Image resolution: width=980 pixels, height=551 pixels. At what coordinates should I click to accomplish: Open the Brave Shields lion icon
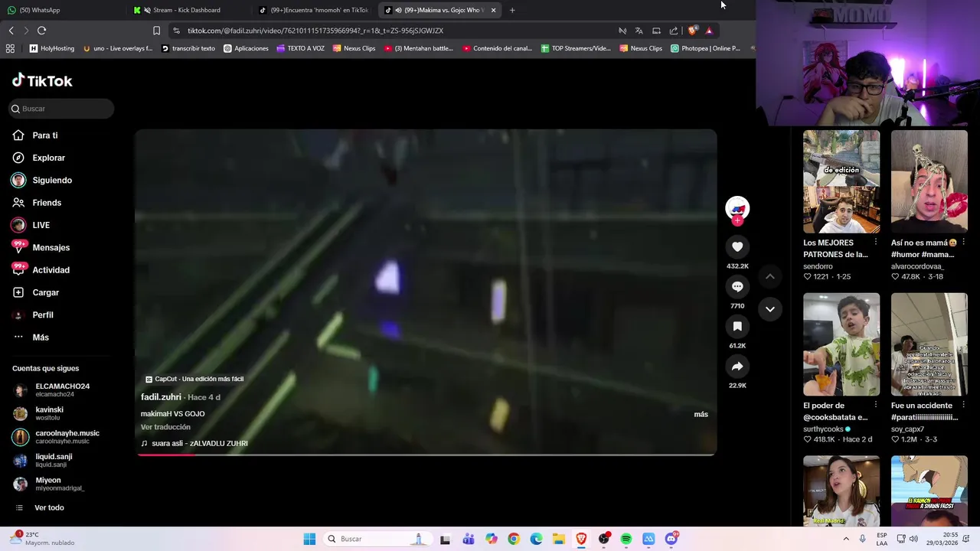692,31
